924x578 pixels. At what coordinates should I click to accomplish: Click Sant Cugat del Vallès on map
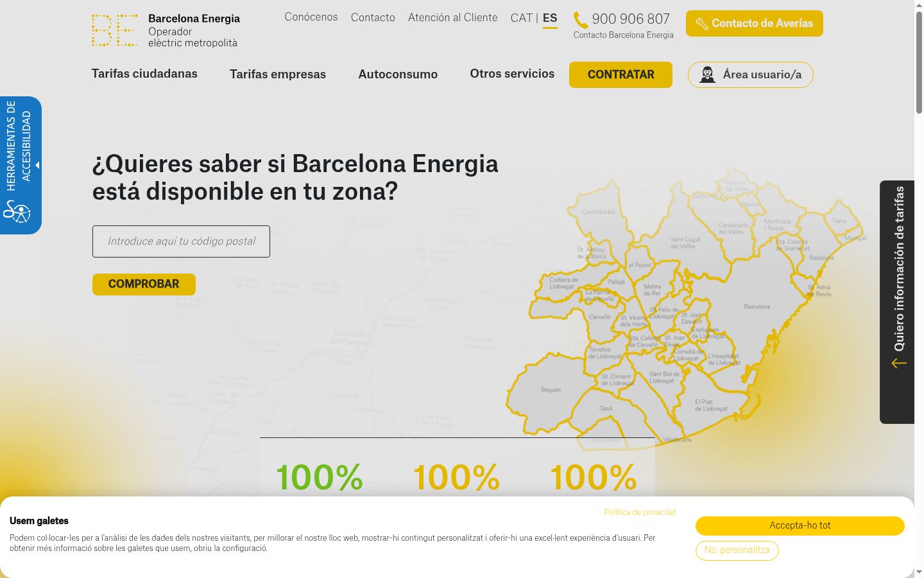[685, 243]
